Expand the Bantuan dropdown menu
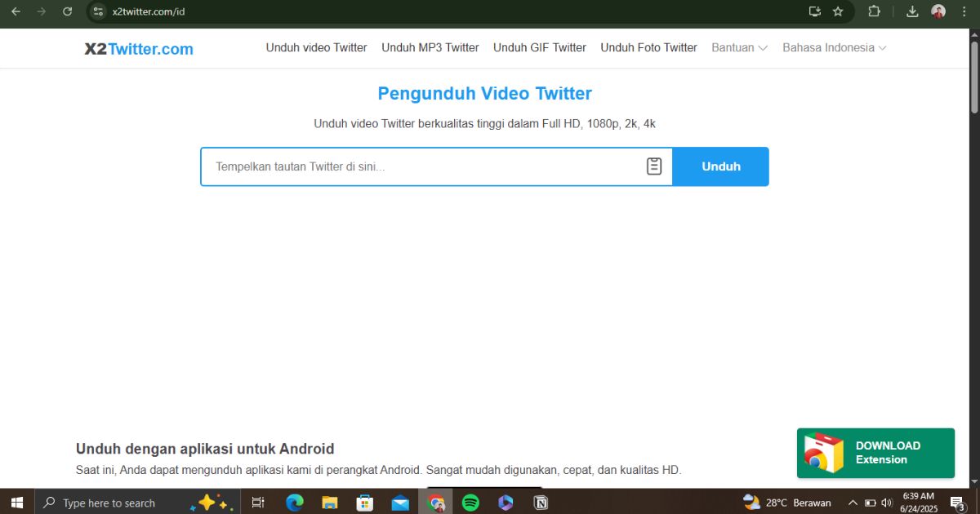The width and height of the screenshot is (980, 514). pos(738,47)
